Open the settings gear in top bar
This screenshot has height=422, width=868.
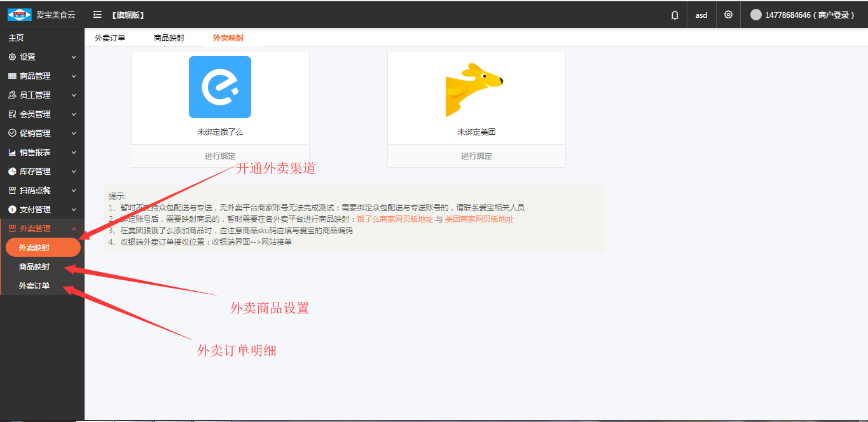(728, 15)
